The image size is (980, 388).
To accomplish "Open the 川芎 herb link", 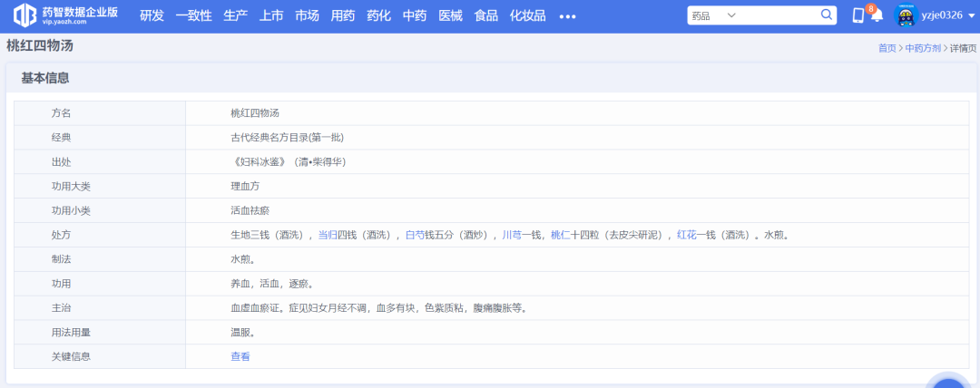I will pyautogui.click(x=512, y=235).
